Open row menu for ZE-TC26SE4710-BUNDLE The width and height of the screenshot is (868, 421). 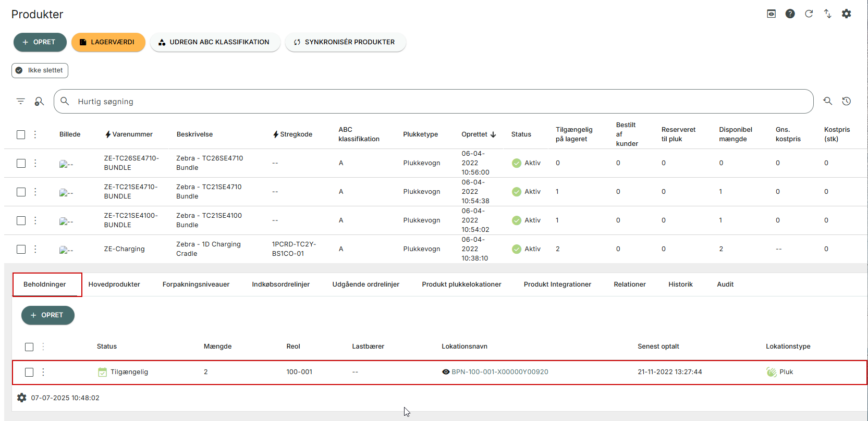(x=35, y=163)
